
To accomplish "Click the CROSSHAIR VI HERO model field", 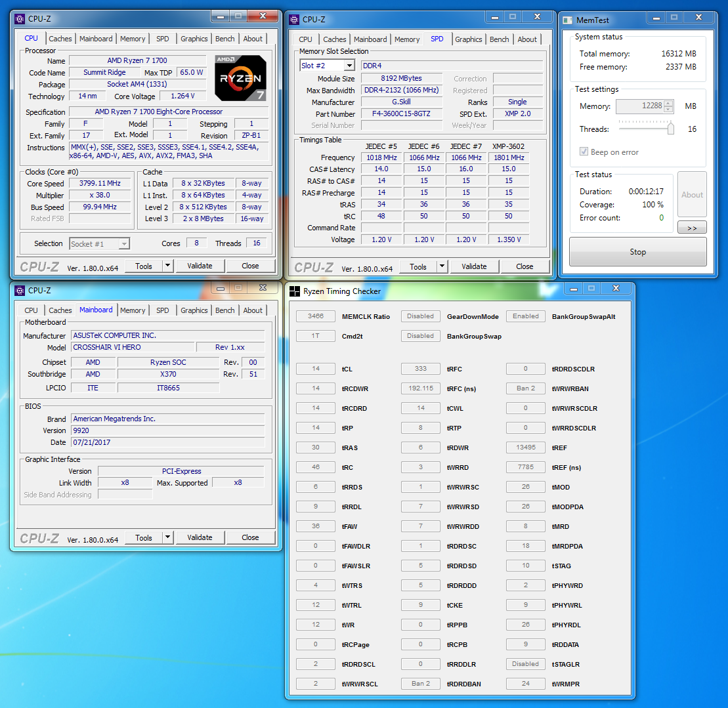I will click(x=133, y=347).
